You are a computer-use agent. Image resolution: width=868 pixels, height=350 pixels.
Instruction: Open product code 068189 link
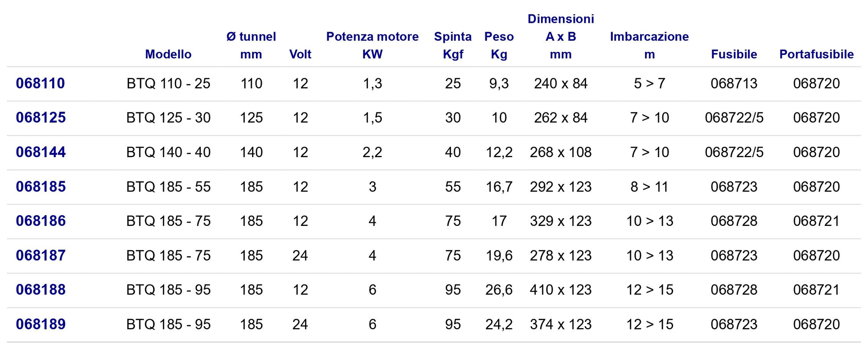click(41, 324)
